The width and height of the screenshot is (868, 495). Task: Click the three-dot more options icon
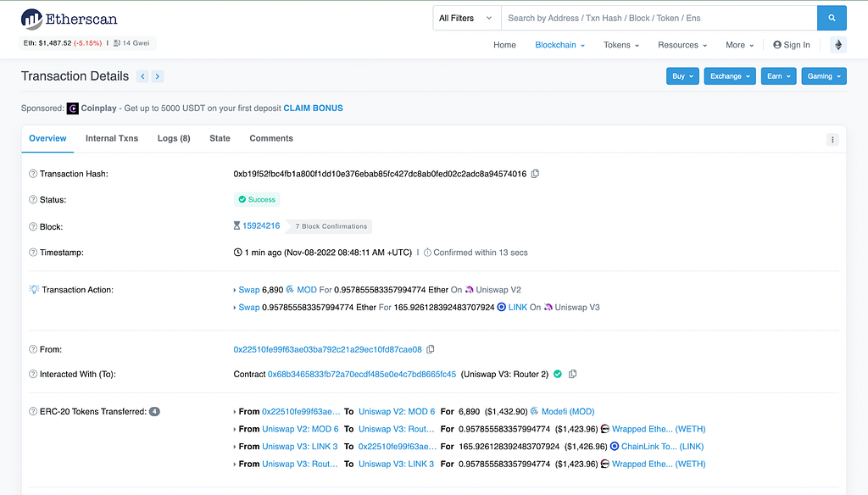[832, 140]
